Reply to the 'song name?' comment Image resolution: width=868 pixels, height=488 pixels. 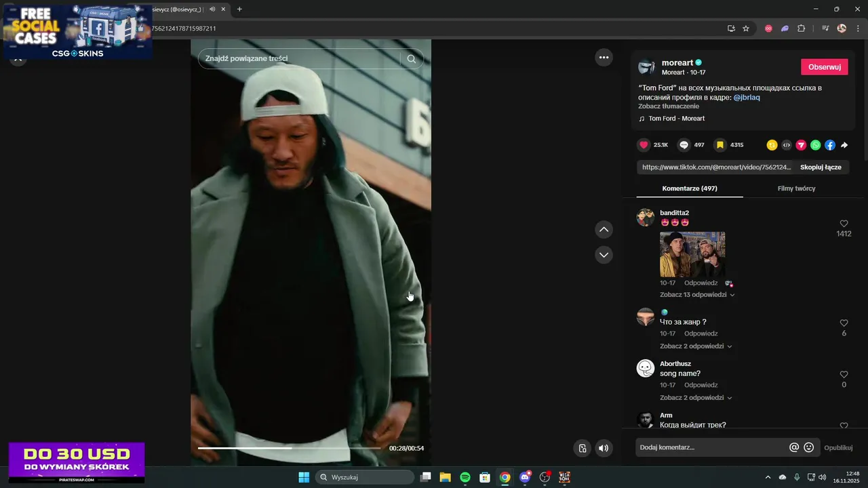pyautogui.click(x=701, y=385)
